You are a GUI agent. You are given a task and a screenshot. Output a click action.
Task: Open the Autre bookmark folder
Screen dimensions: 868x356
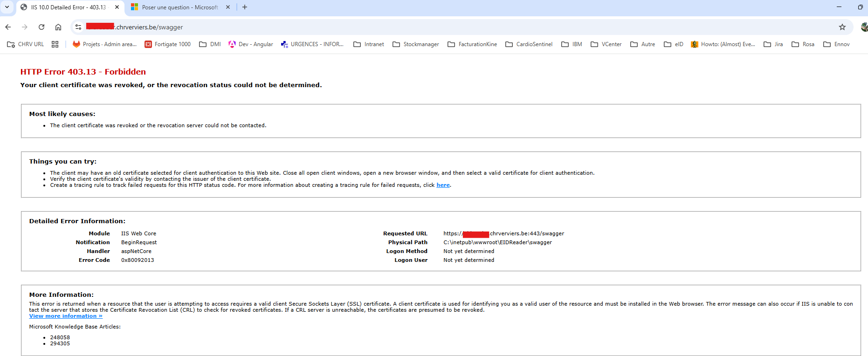point(643,44)
